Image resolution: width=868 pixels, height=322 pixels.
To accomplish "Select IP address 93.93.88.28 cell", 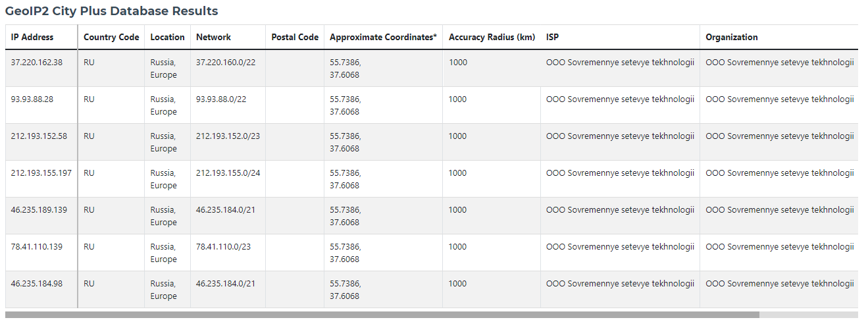I will click(41, 105).
